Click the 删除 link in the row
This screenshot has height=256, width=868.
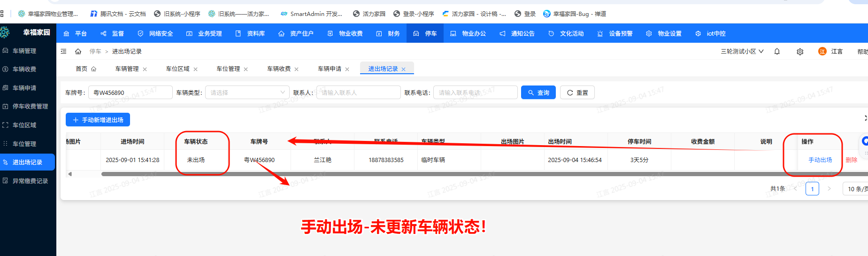tap(852, 160)
